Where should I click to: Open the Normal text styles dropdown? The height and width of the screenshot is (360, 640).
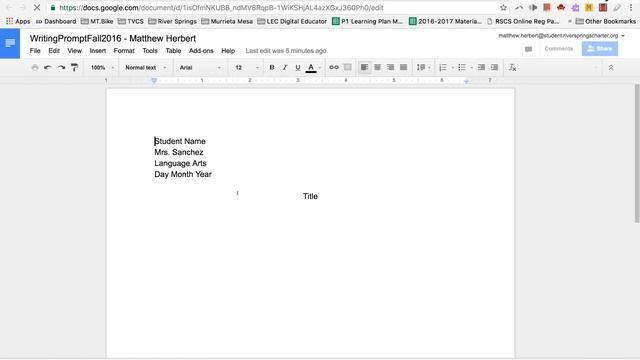[146, 68]
